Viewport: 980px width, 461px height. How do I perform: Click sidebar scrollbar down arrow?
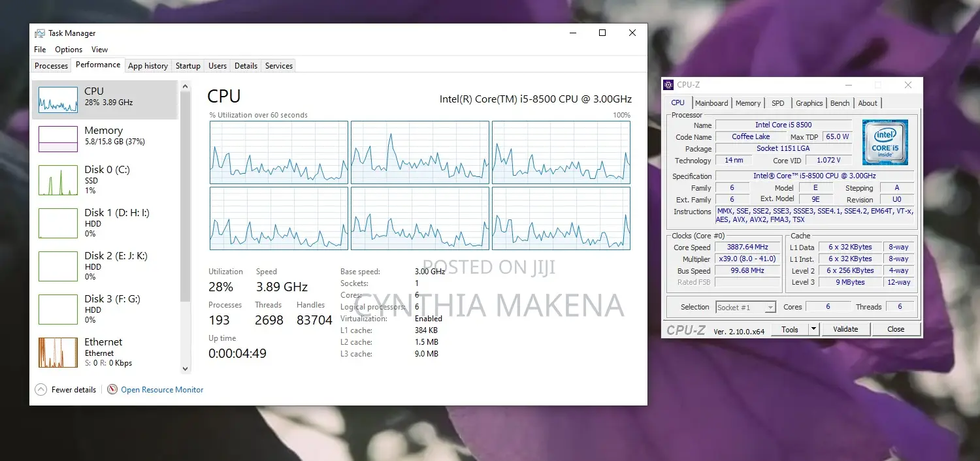pos(185,368)
